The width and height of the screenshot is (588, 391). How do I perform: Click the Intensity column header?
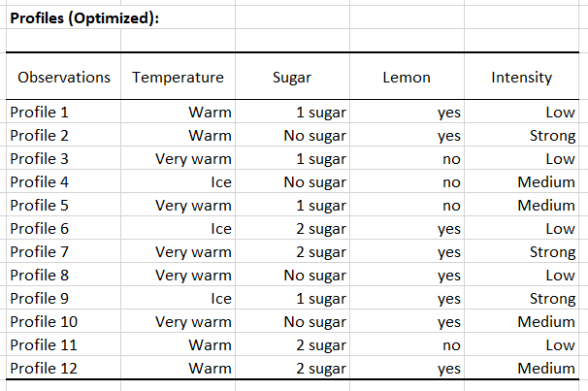click(522, 78)
